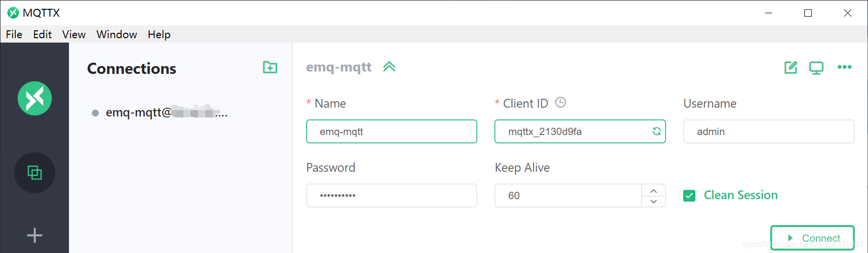This screenshot has width=868, height=253.
Task: Open the Window menu
Action: (x=117, y=34)
